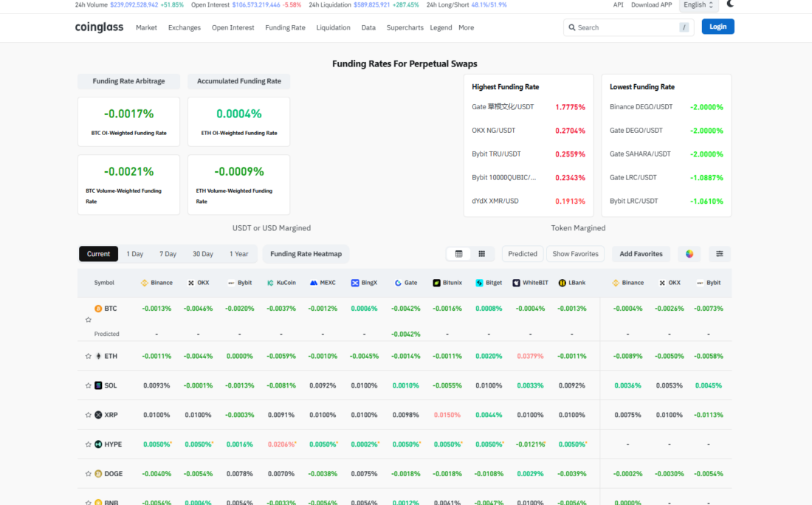Toggle Show Favorites filter
The width and height of the screenshot is (812, 505).
[575, 254]
